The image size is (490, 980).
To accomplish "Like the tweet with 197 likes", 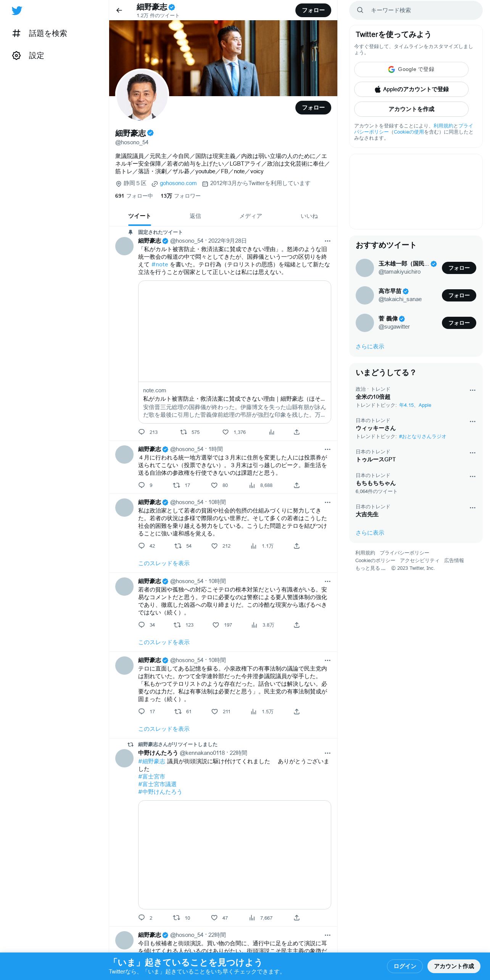I will tap(222, 625).
